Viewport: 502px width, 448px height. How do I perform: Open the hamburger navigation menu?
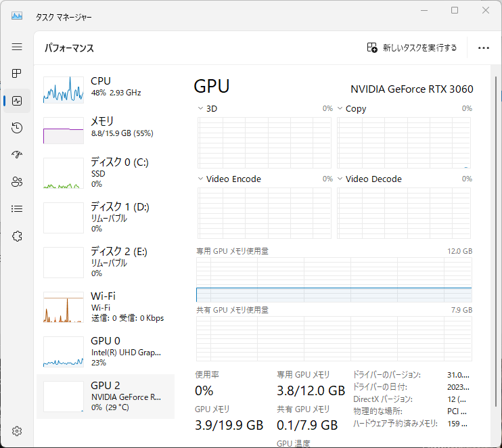[17, 47]
